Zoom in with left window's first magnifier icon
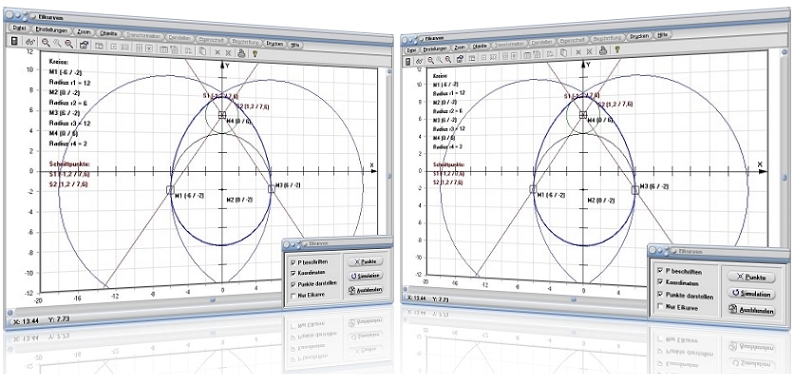This screenshot has width=794, height=374. pyautogui.click(x=46, y=43)
